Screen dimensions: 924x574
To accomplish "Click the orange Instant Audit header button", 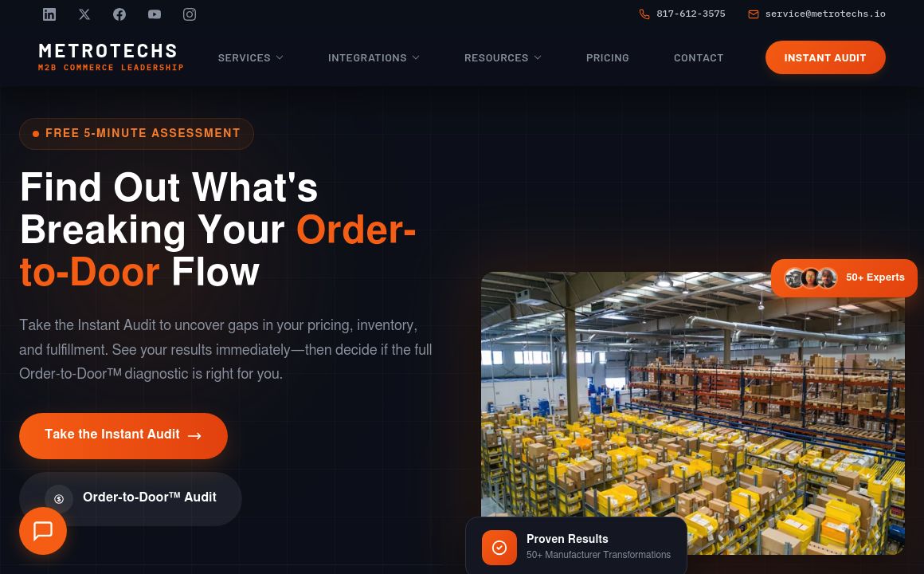I will point(825,57).
